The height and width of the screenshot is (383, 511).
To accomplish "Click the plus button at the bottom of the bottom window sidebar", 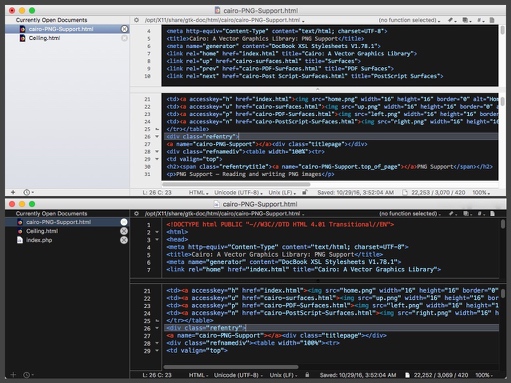I will click(13, 375).
